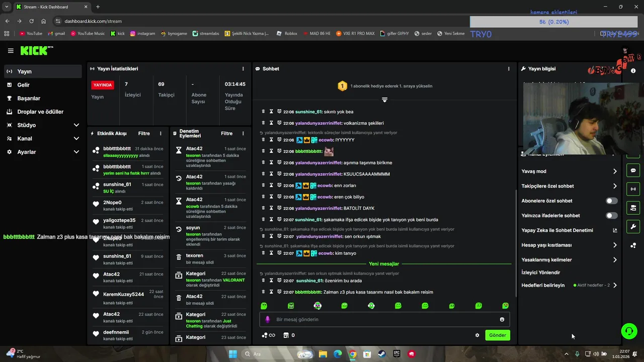Collapse the gift leaderboard banner arrow
This screenshot has height=362, width=644.
[x=384, y=100]
